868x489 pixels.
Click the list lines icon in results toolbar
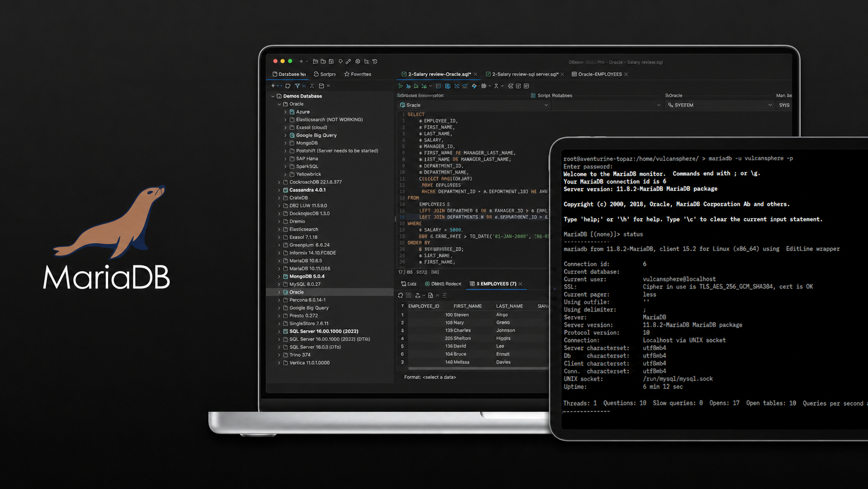coord(444,295)
